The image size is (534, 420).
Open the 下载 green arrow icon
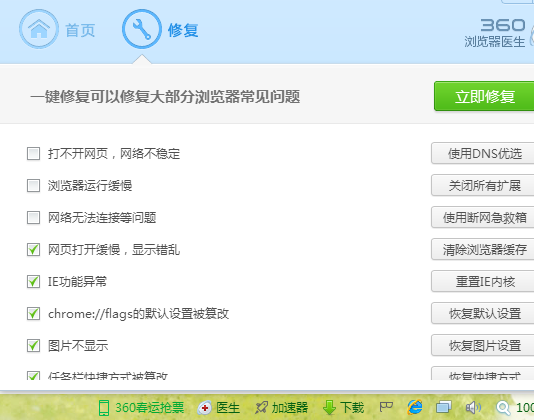(329, 408)
